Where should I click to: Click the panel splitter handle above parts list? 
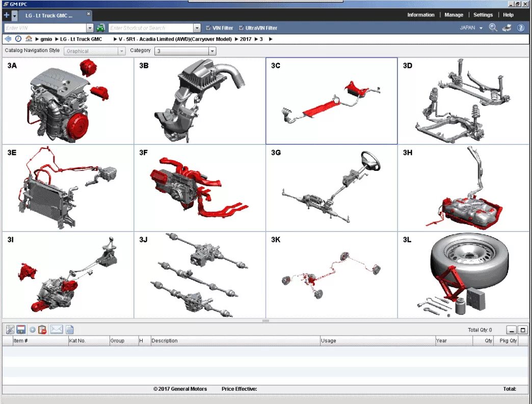tap(265, 320)
